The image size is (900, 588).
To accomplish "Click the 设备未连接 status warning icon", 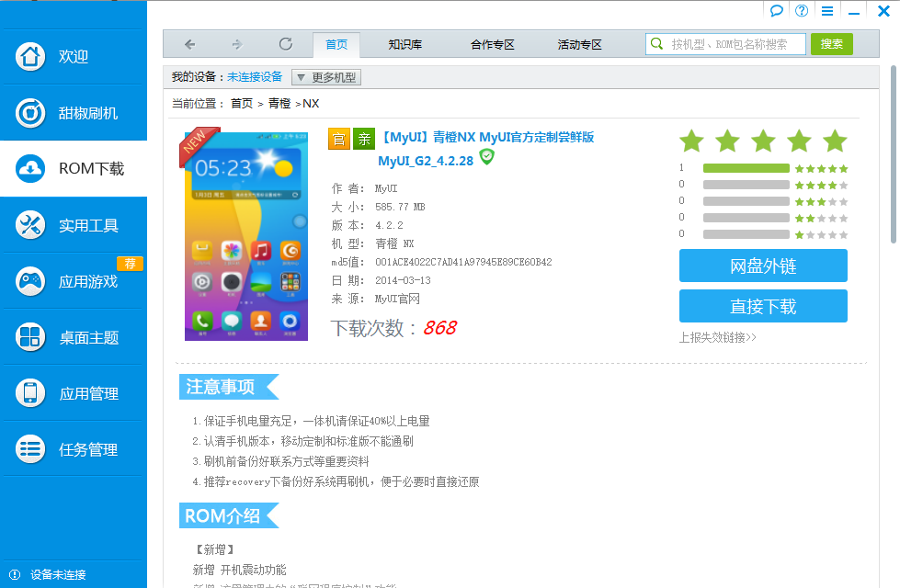I will point(15,574).
